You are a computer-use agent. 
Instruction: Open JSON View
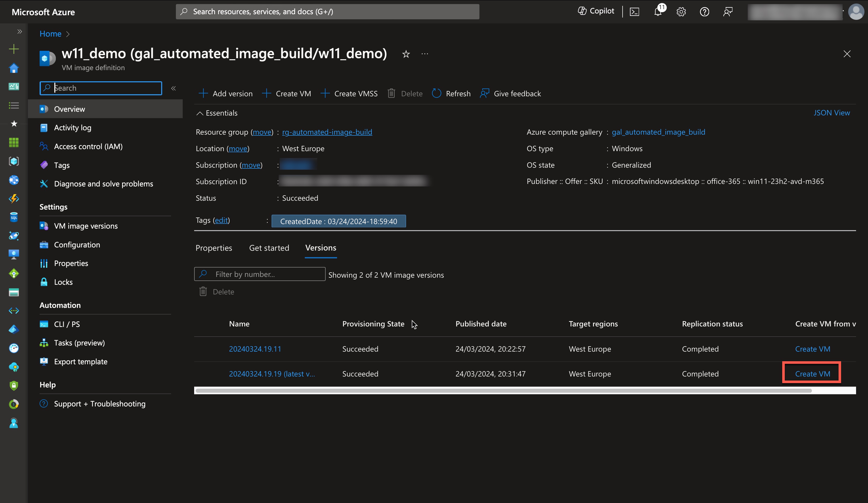(831, 113)
